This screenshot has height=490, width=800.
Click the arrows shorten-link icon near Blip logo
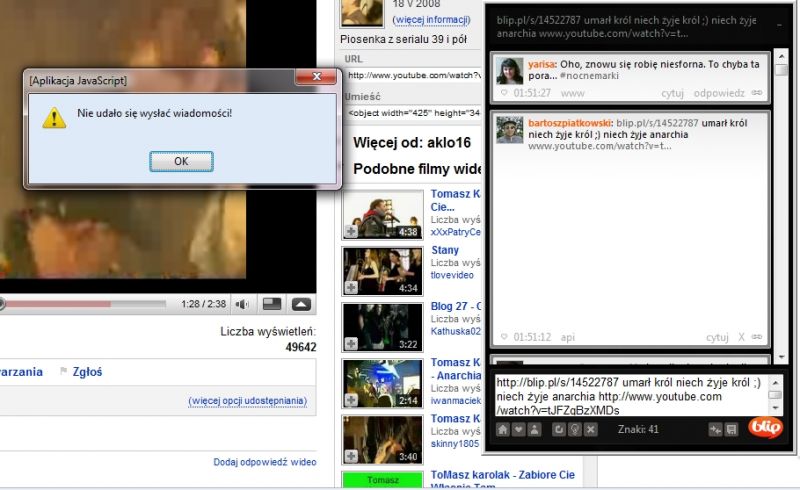click(715, 430)
